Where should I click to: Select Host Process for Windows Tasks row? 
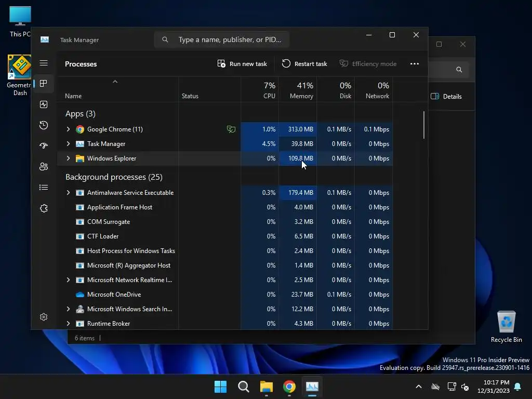tap(224, 251)
